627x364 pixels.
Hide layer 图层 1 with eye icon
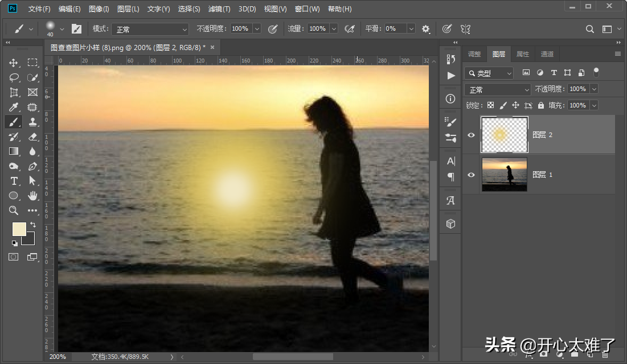pyautogui.click(x=471, y=175)
